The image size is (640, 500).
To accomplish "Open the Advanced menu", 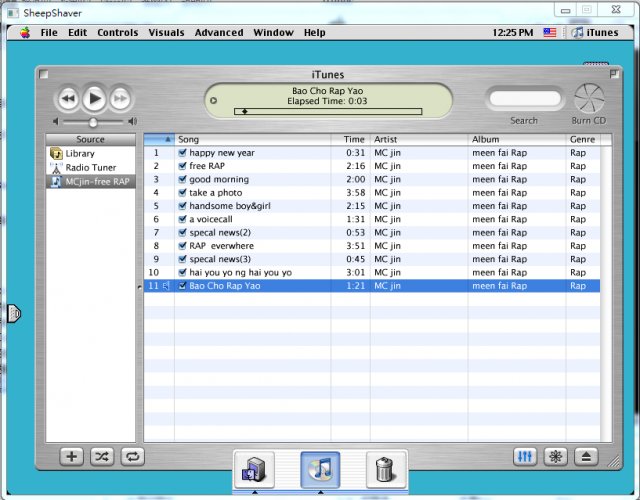I will click(x=219, y=33).
